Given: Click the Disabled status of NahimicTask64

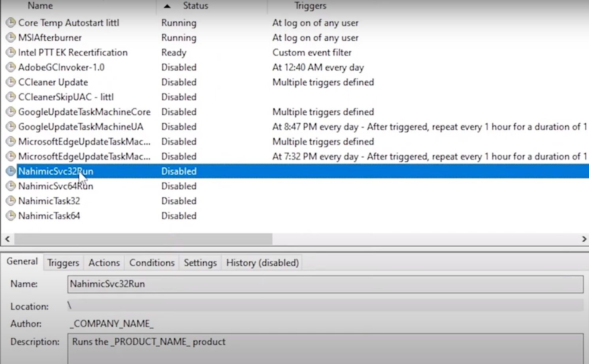Looking at the screenshot, I should pos(179,216).
